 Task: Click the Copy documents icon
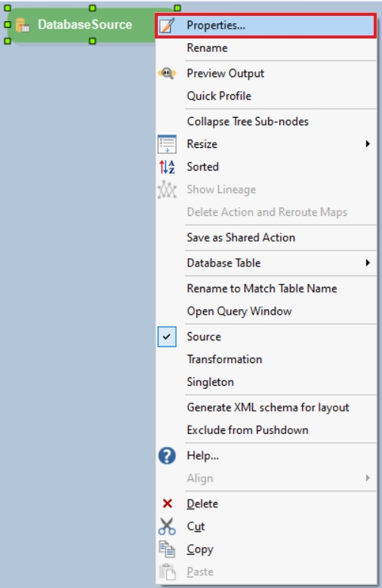click(x=167, y=550)
